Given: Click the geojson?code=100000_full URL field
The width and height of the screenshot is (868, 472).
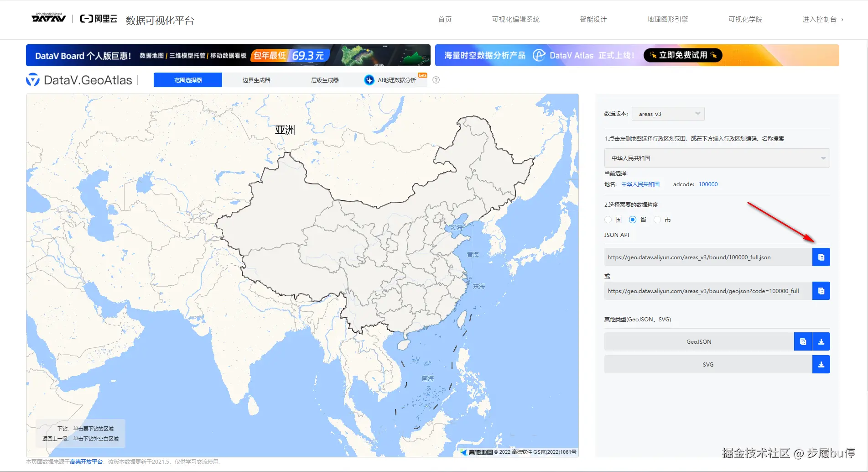Looking at the screenshot, I should coord(708,291).
